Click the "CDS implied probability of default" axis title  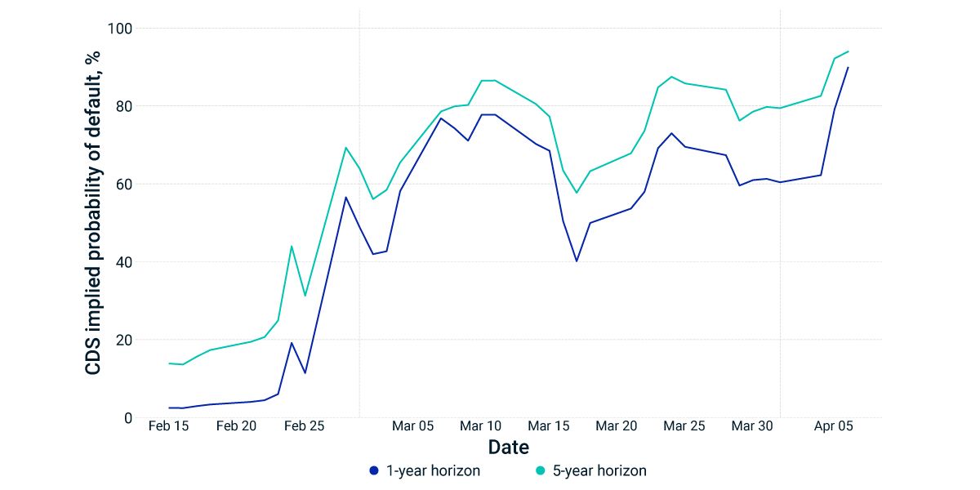pos(94,212)
